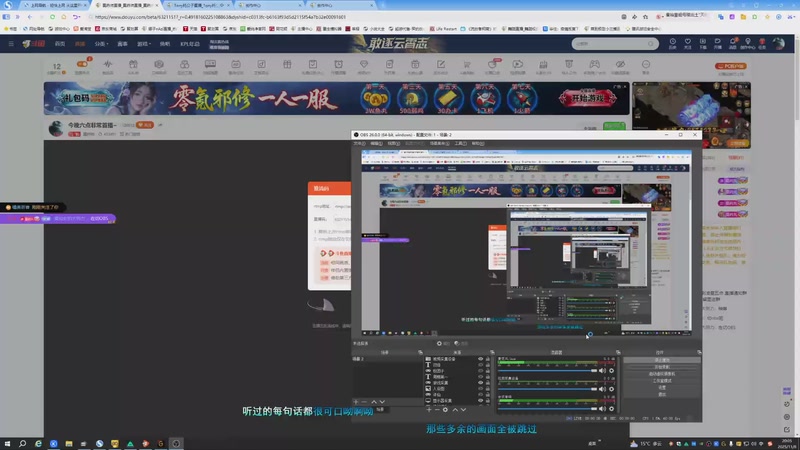Screen dimensions: 800x450
Task: Reload the page in browser toolbar
Action: coord(52,17)
